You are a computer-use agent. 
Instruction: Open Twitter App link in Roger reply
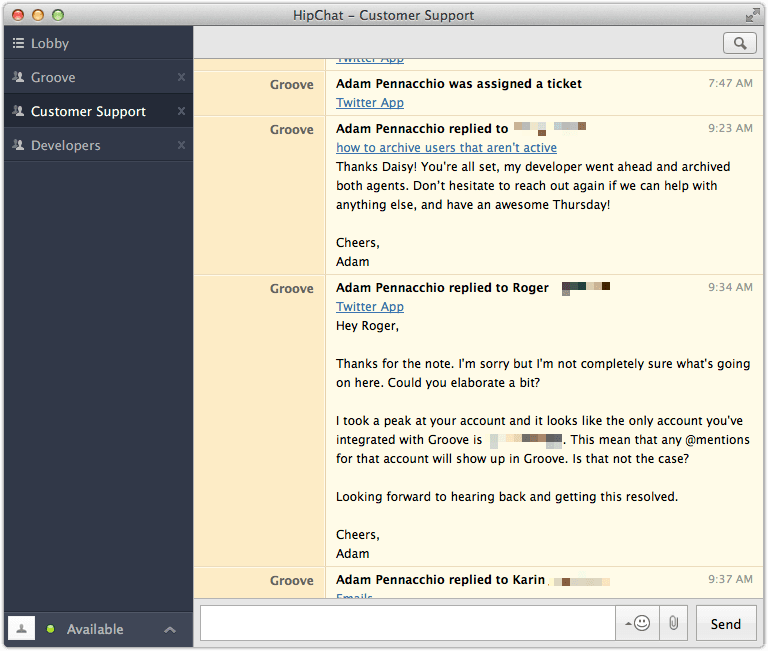tap(370, 307)
